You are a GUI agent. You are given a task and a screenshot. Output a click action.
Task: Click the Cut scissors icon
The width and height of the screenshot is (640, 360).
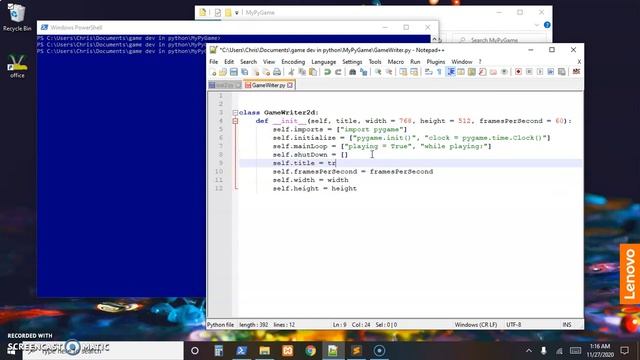291,72
